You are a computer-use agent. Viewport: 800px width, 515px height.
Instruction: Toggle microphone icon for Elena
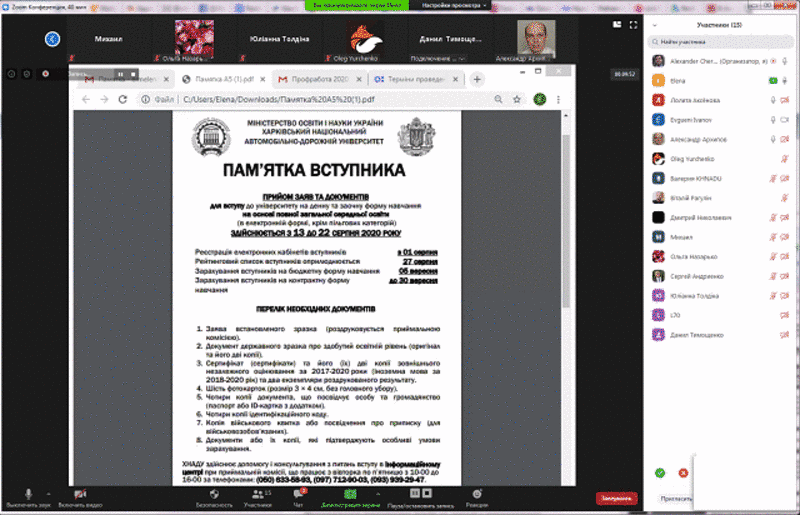785,81
